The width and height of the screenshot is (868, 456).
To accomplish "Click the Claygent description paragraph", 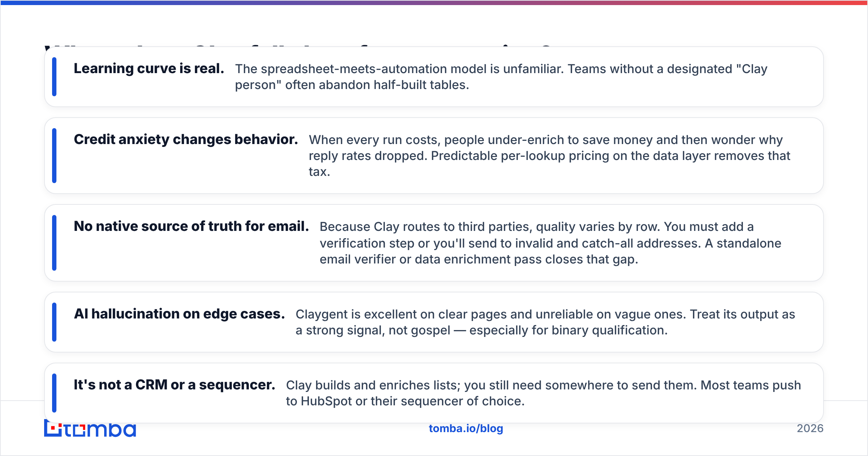I will pos(545,322).
